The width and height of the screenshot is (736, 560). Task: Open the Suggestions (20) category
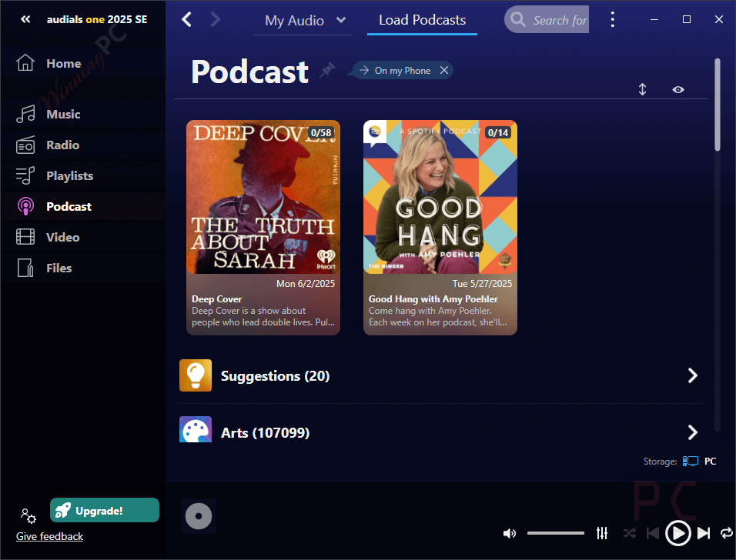coord(441,375)
